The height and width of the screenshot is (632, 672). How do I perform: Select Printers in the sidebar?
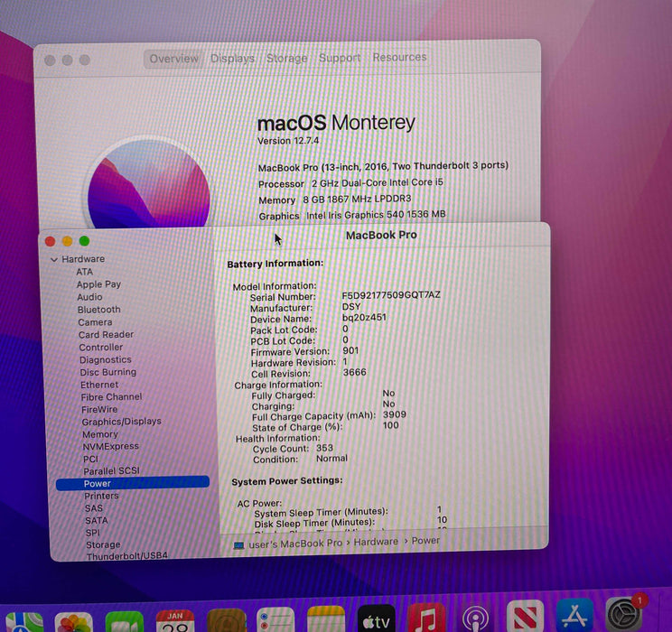point(101,496)
